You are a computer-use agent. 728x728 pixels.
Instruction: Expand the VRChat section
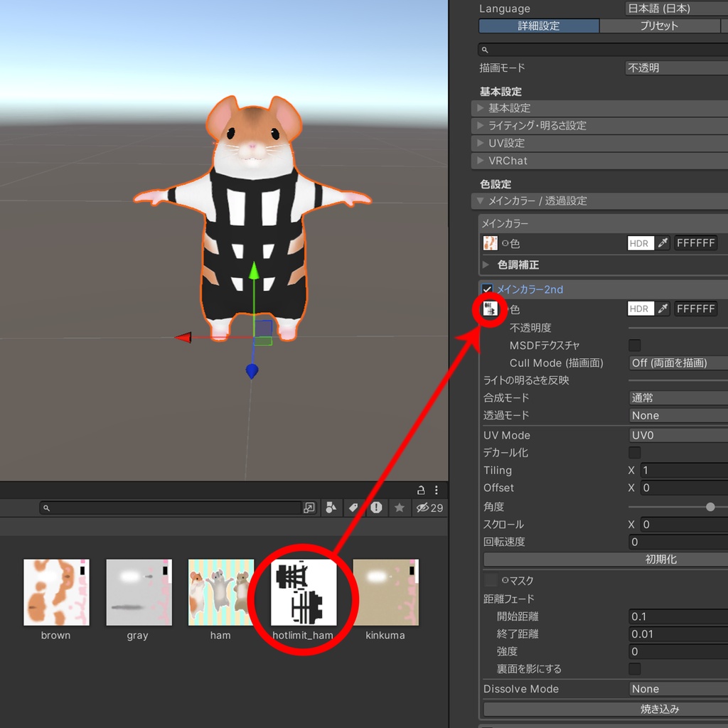click(x=599, y=161)
